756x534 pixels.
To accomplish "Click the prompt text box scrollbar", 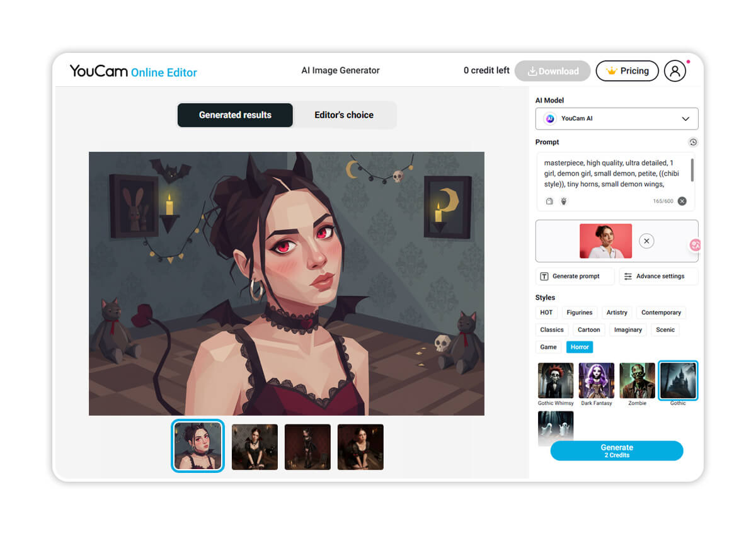I will pos(692,170).
